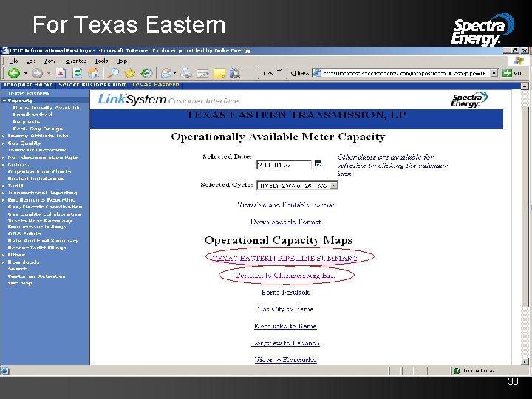The height and width of the screenshot is (399, 532).
Task: Open the calendar icon beside Selected Date
Action: click(x=318, y=165)
